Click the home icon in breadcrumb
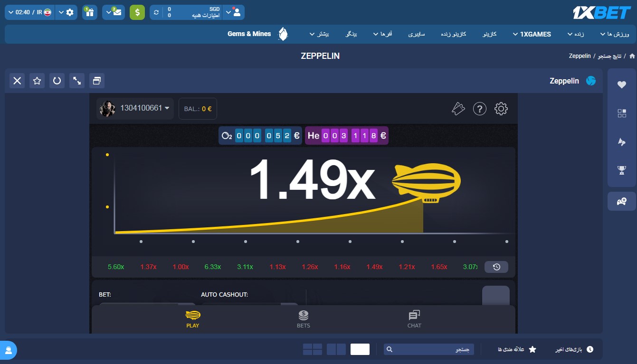637x364 pixels. pos(632,56)
